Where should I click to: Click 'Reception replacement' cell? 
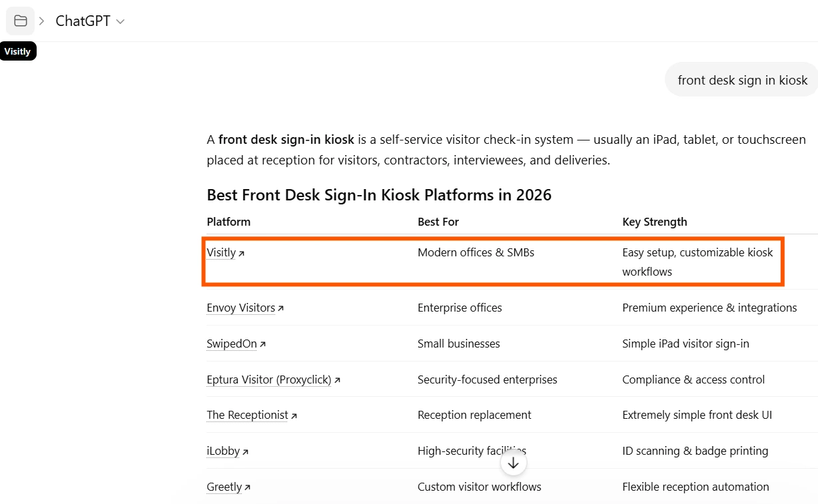[x=474, y=415]
